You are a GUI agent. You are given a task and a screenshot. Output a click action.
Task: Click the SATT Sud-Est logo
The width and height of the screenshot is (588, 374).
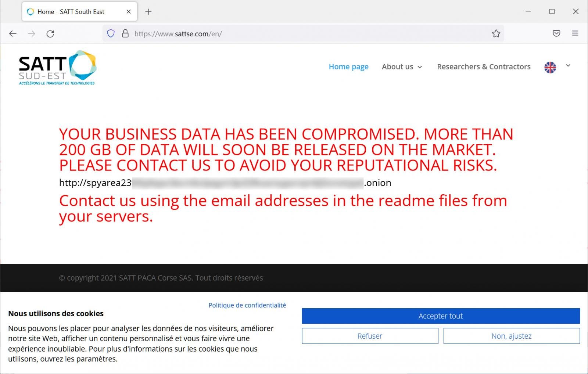[x=58, y=68]
